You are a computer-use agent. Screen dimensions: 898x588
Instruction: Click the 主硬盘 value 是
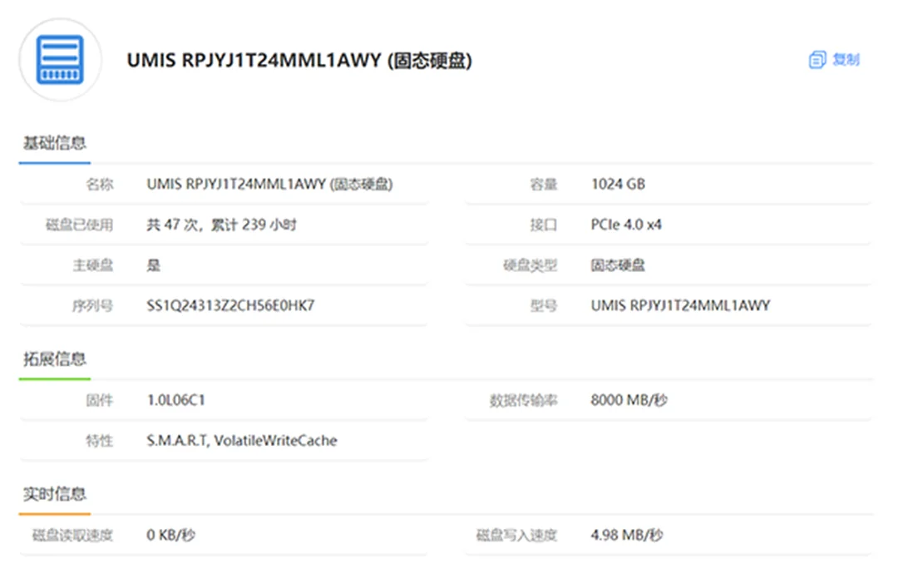tap(154, 265)
